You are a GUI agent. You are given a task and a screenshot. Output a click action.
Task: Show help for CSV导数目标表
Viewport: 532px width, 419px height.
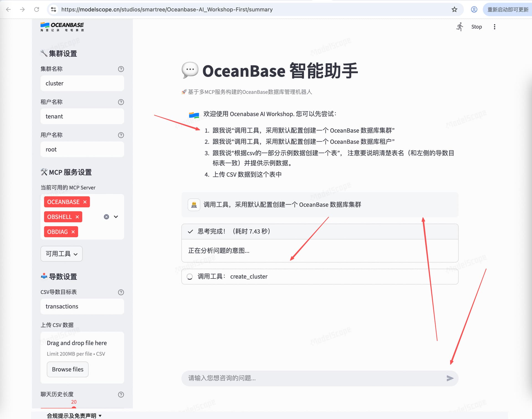coord(121,292)
